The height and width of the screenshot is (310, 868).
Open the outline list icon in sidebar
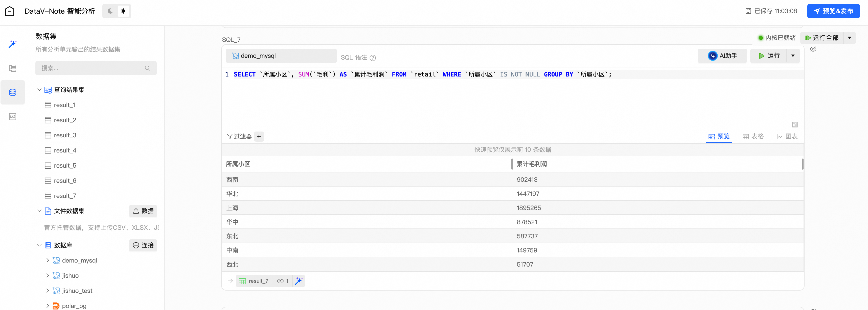click(12, 68)
